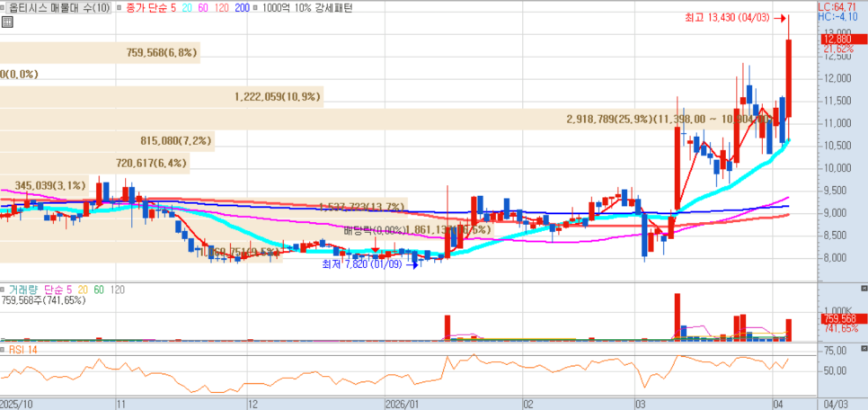Click the green 60 volume average period

99,290
